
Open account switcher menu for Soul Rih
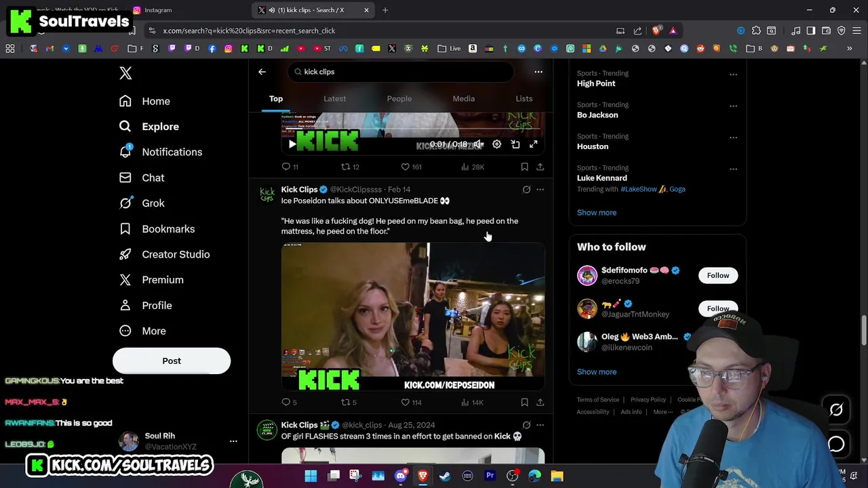point(233,441)
